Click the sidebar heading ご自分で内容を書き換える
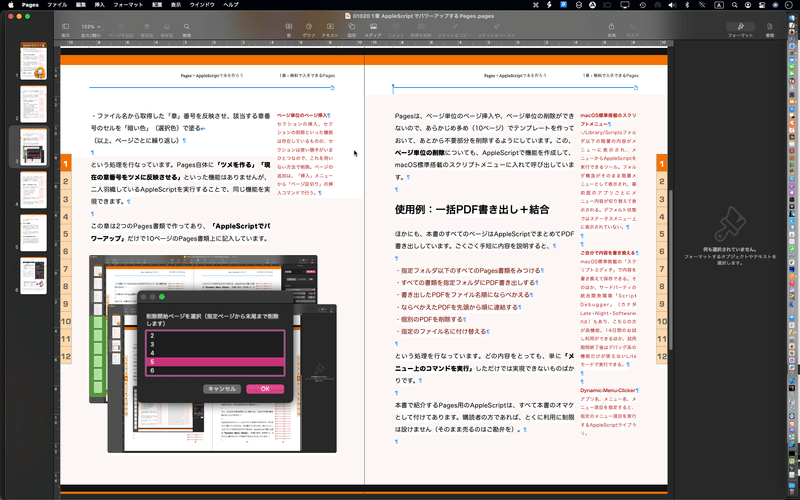This screenshot has width=800, height=500. [608, 253]
